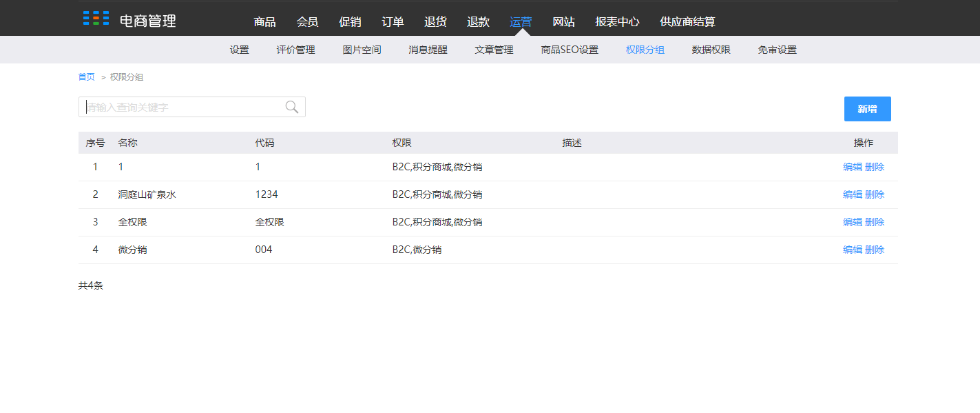The width and height of the screenshot is (980, 413).
Task: Go to 免审设置 submenu tab
Action: pyautogui.click(x=778, y=50)
